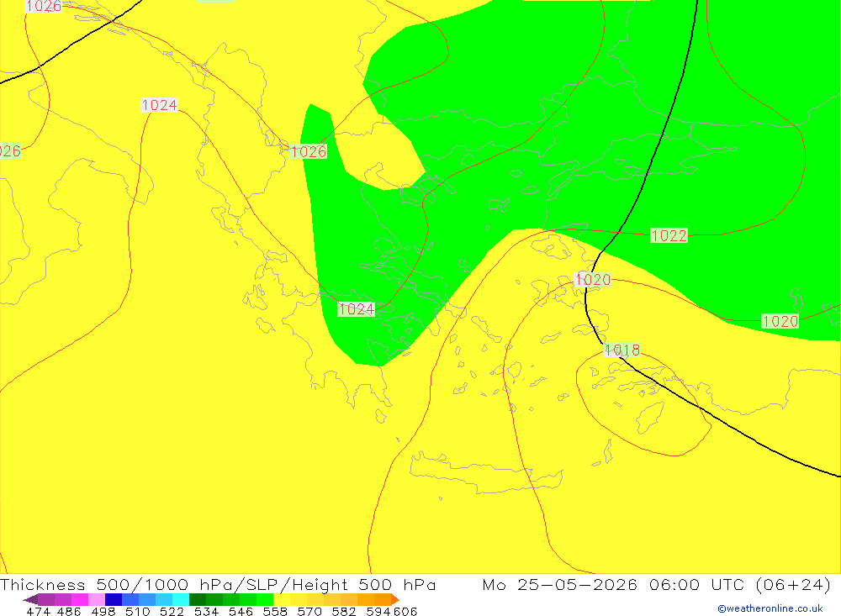The image size is (841, 616).
Task: Click the purple arrow at legend start
Action: pyautogui.click(x=30, y=599)
